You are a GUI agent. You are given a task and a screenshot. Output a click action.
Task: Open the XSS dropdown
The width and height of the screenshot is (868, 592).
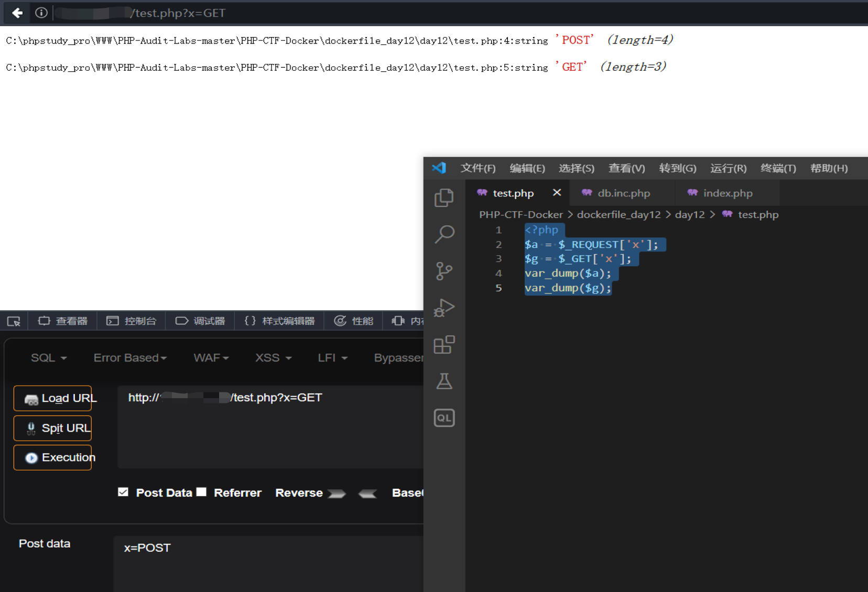(x=273, y=358)
